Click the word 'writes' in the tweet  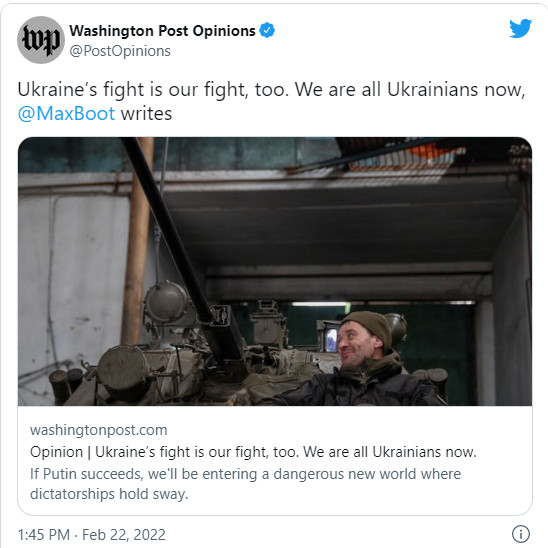146,114
